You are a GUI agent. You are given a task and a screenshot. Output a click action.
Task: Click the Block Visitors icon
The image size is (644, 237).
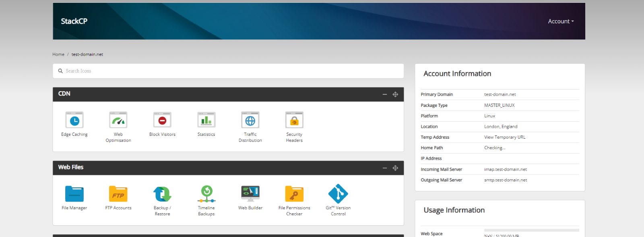point(162,120)
